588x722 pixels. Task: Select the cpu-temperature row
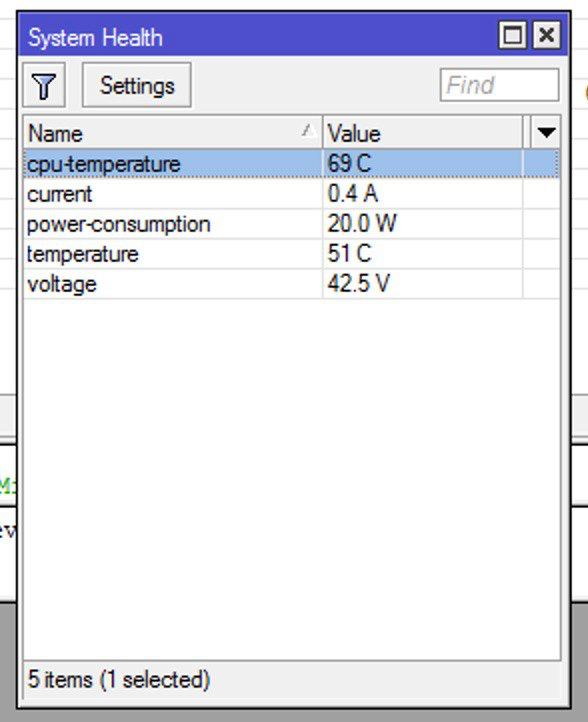292,164
